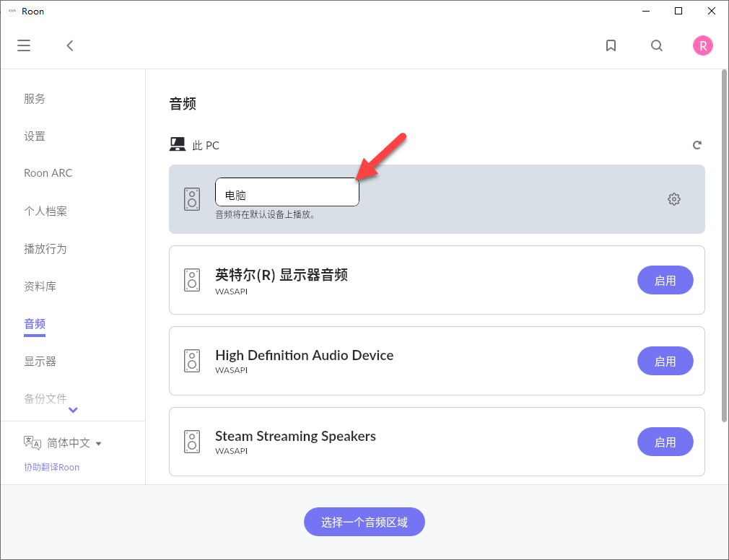The width and height of the screenshot is (729, 560).
Task: Enable High Definition Audio Device
Action: [665, 361]
